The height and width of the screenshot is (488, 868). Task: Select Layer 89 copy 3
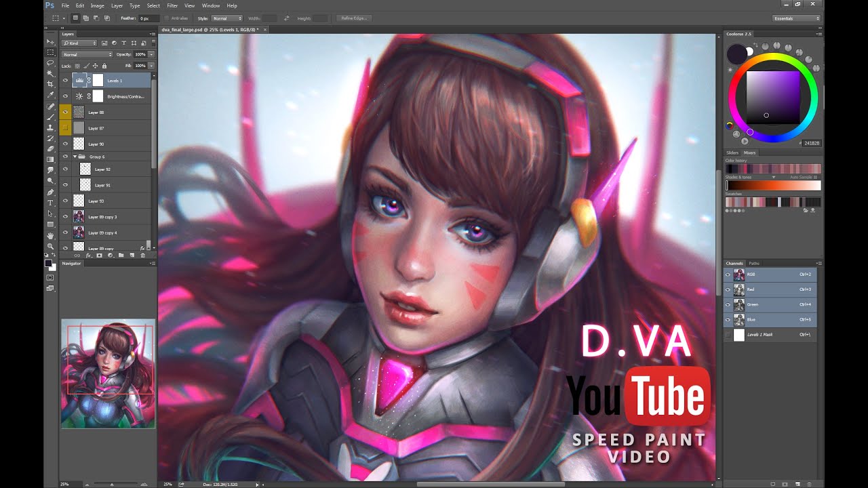pos(105,216)
